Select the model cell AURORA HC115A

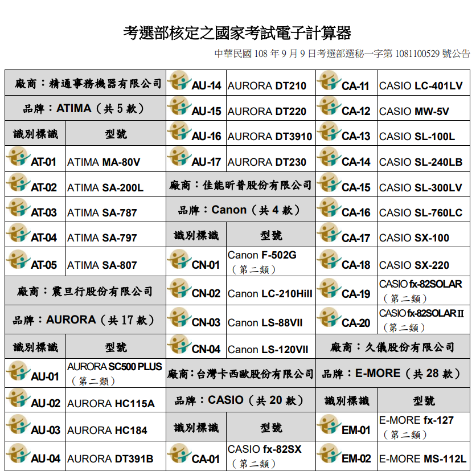[x=116, y=400]
